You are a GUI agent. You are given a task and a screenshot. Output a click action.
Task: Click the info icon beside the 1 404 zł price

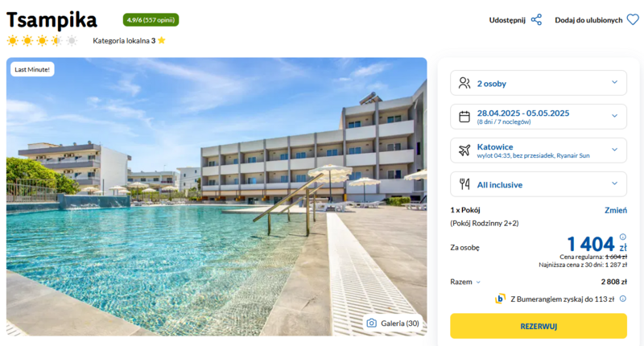[x=622, y=237]
